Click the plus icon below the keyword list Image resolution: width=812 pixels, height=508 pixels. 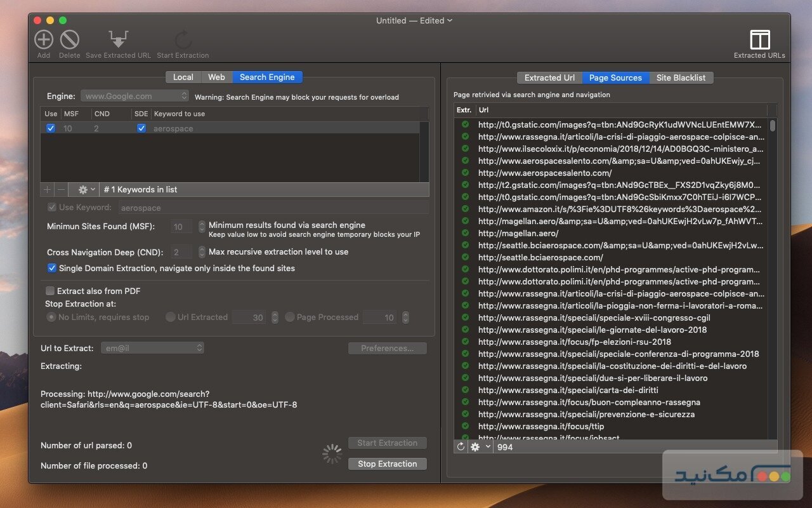[x=47, y=189]
